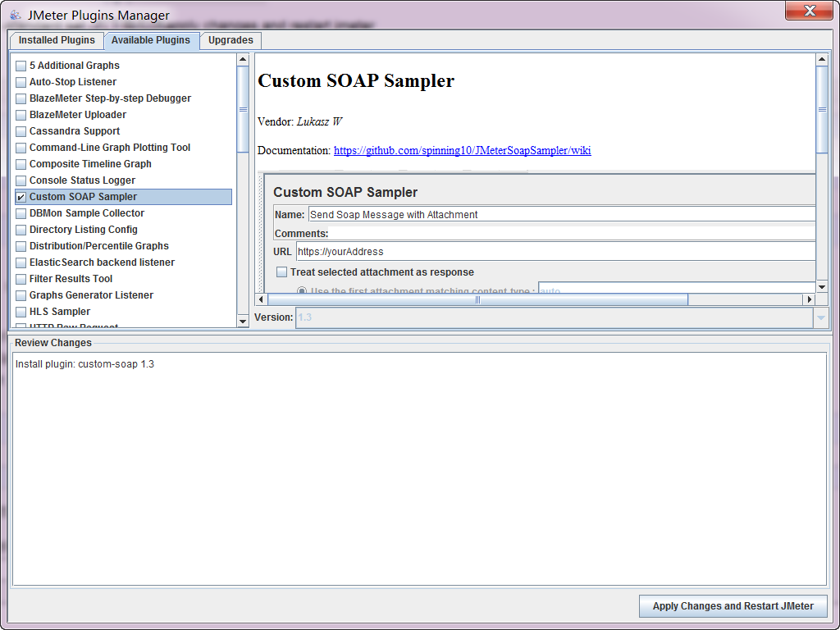
Task: Select the Graphs Generator Listener list label
Action: coord(91,295)
